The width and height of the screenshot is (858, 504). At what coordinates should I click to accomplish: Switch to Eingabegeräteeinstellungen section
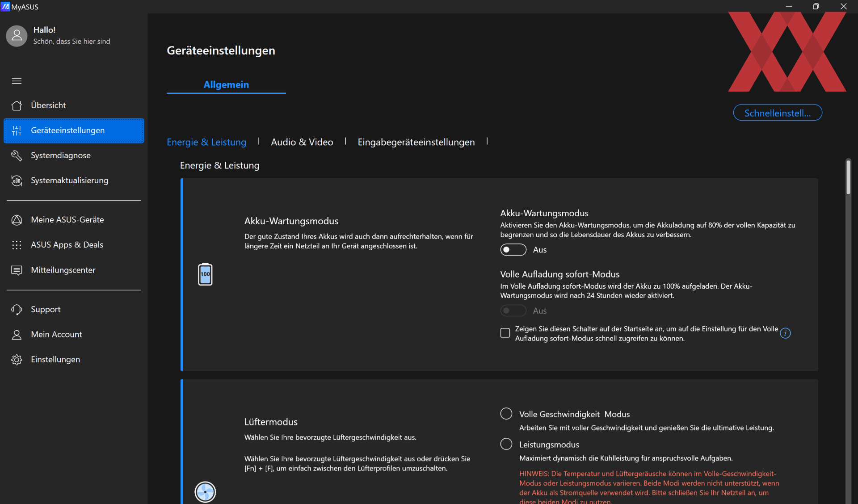[x=416, y=142]
